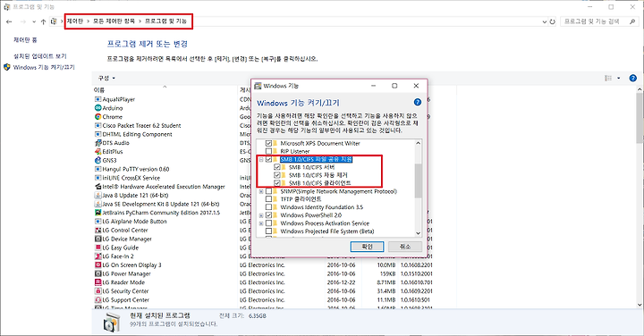Viewport: 644px width, 336px height.
Task: Click the Windows 기능 list scrollbar thumb
Action: (418, 181)
